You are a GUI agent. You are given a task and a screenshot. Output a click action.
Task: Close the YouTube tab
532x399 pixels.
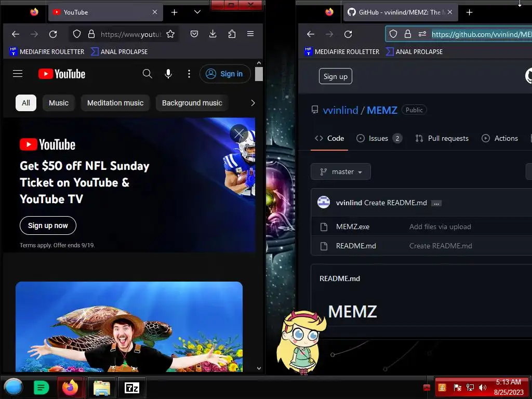(155, 12)
